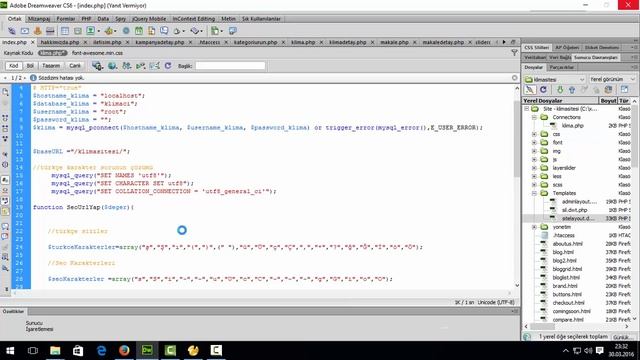Open the Multiscreen preview icon

(x=98, y=65)
